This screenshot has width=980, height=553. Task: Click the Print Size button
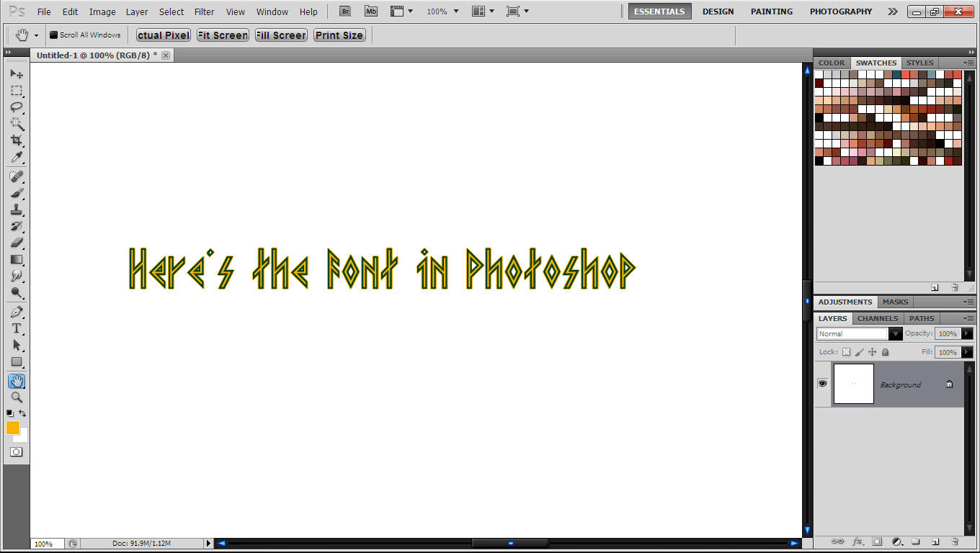point(339,35)
